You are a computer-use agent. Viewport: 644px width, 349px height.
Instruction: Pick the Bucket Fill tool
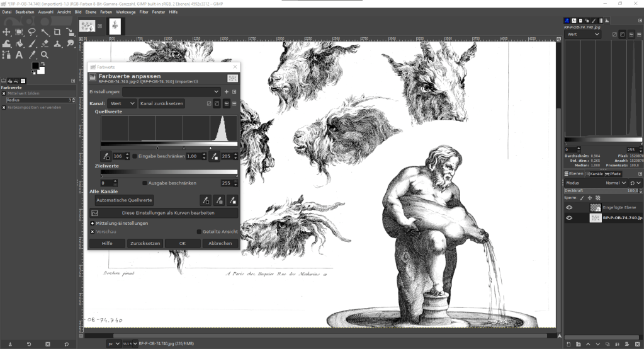[19, 43]
